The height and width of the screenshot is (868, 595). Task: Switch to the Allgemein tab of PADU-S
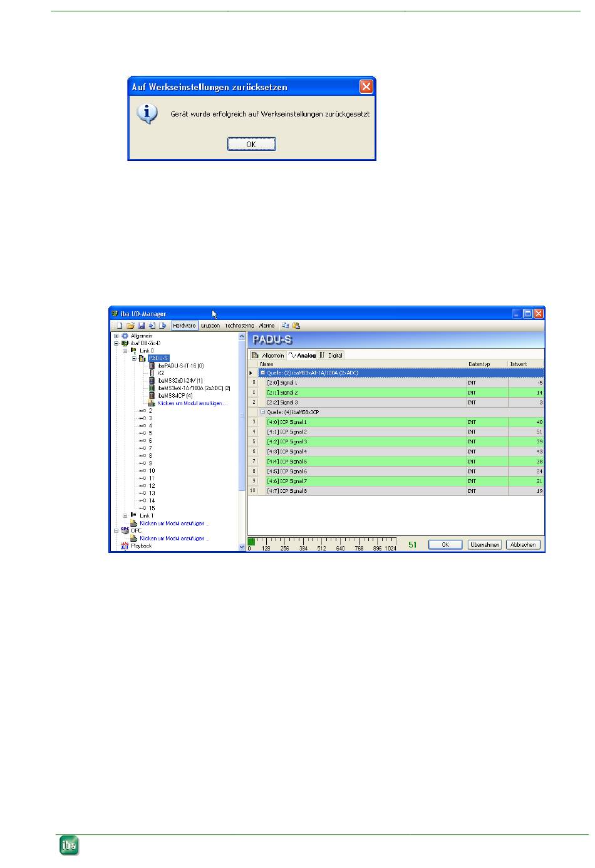[268, 355]
